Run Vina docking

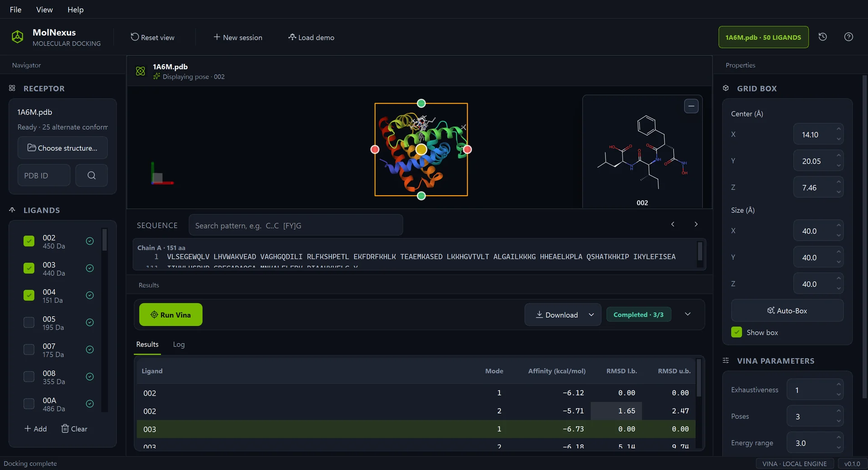171,315
